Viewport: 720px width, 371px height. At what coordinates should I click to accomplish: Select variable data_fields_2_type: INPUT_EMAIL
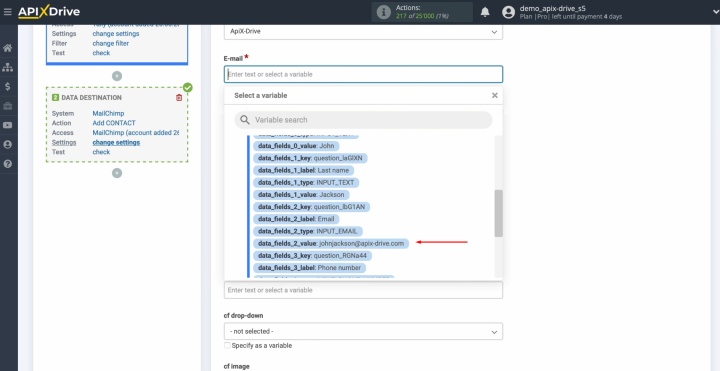click(308, 231)
